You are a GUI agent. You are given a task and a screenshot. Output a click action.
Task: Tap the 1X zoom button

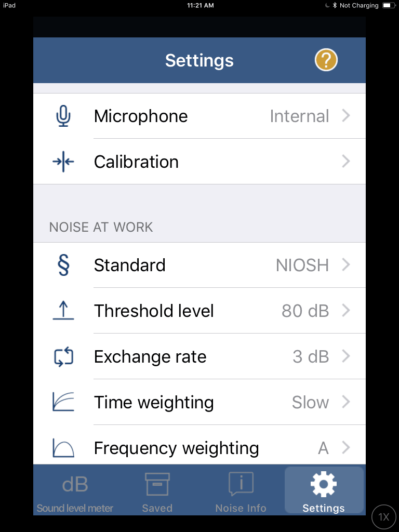(x=383, y=516)
